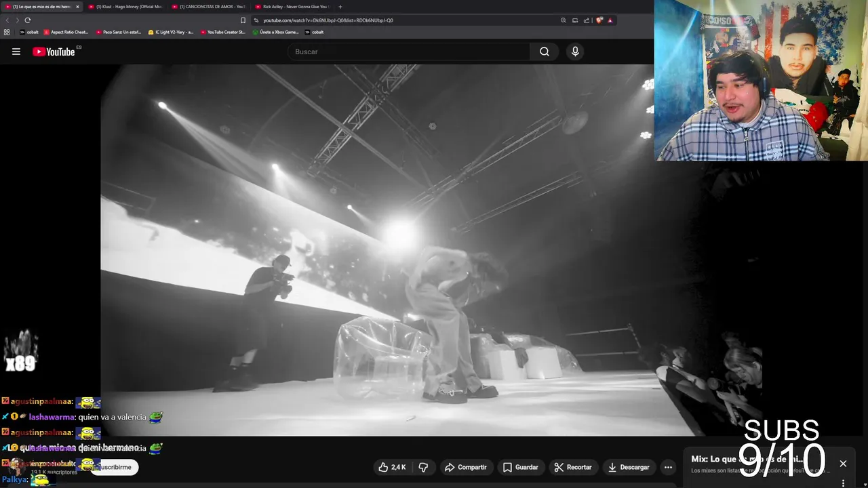This screenshot has height=488, width=868.
Task: Go back in browser history
Action: pos(7,20)
